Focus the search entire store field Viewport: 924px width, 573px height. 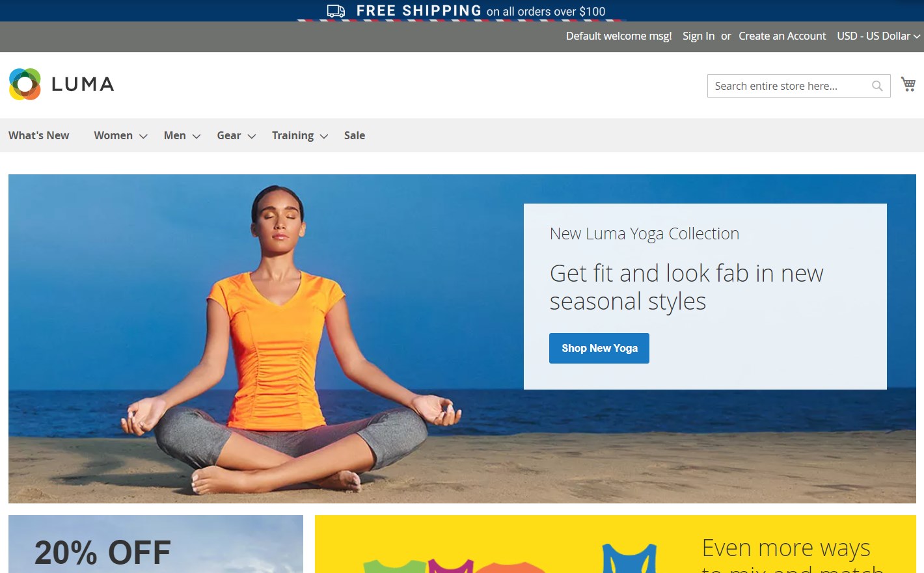pyautogui.click(x=789, y=86)
